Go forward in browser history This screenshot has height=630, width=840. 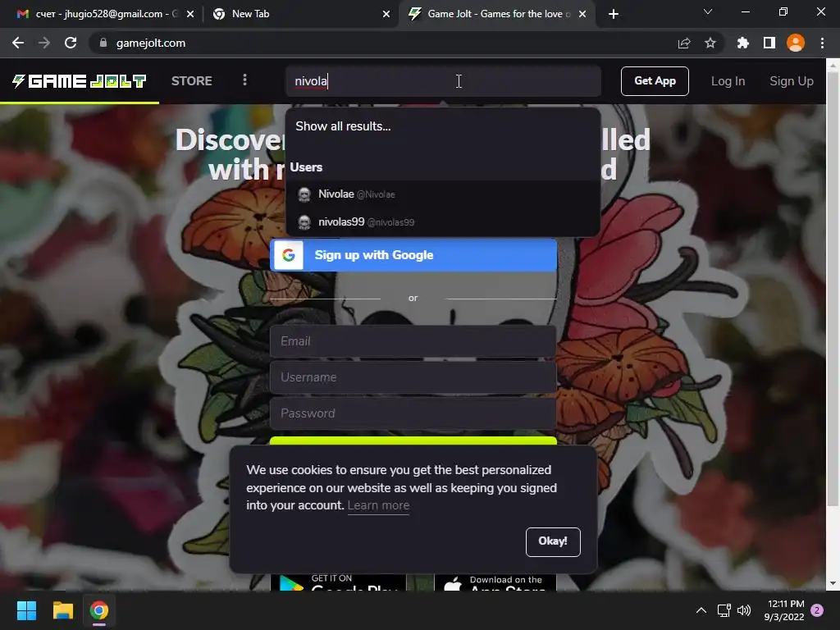(44, 43)
